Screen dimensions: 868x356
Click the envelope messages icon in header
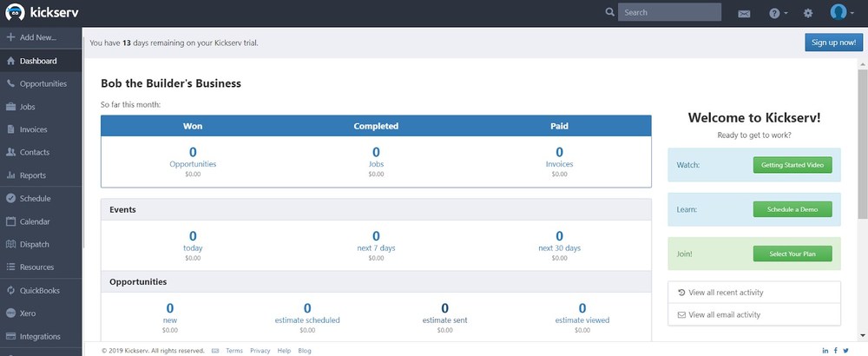744,13
